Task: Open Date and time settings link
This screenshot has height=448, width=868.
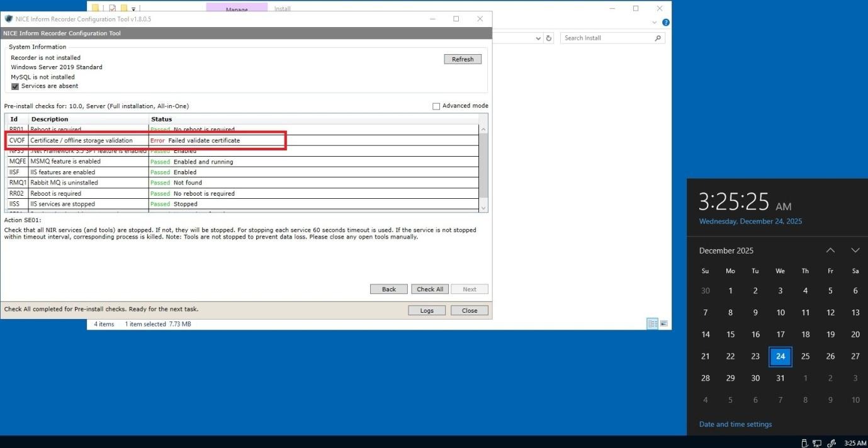Action: [x=735, y=424]
